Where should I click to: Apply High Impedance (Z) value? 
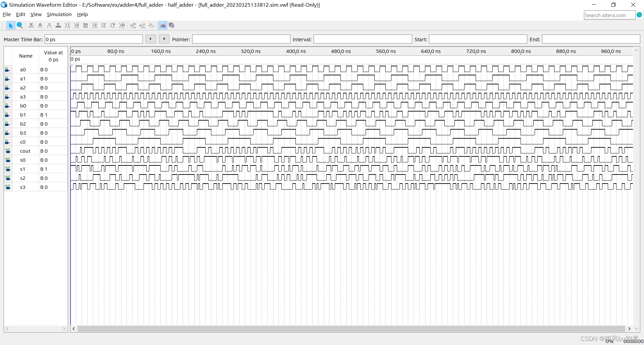tap(58, 25)
